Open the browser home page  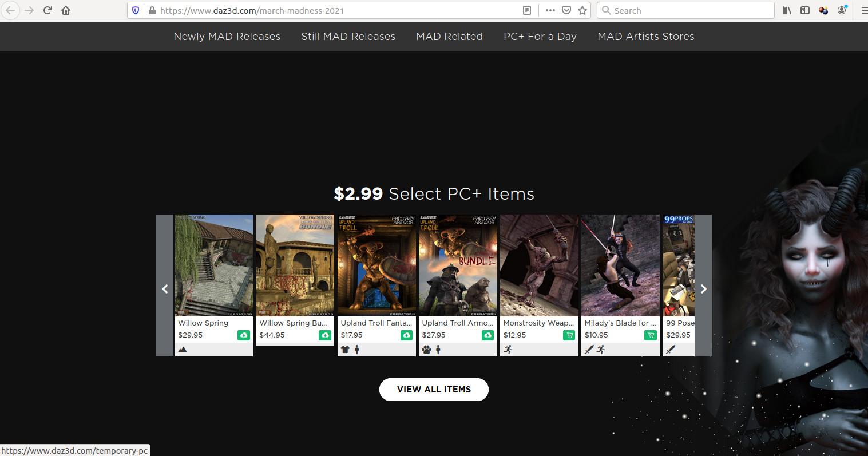coord(66,10)
